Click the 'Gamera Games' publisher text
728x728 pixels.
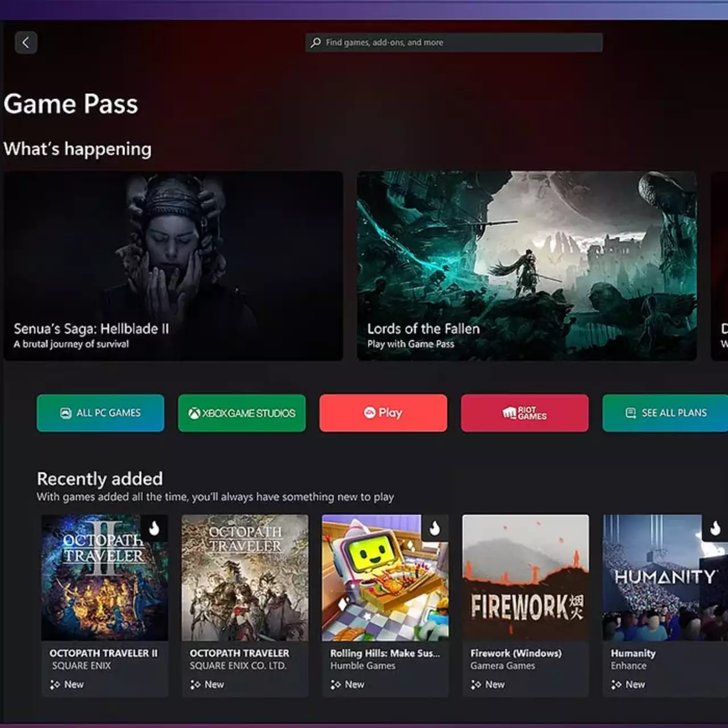(503, 666)
